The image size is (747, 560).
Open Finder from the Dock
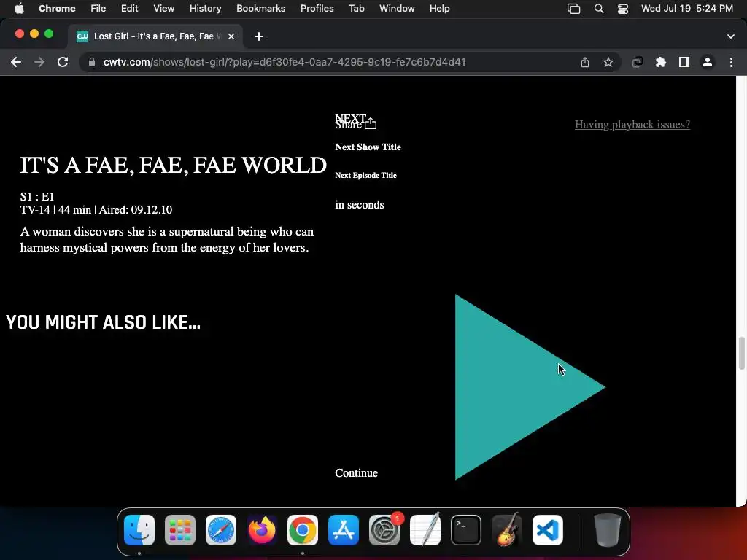point(139,530)
